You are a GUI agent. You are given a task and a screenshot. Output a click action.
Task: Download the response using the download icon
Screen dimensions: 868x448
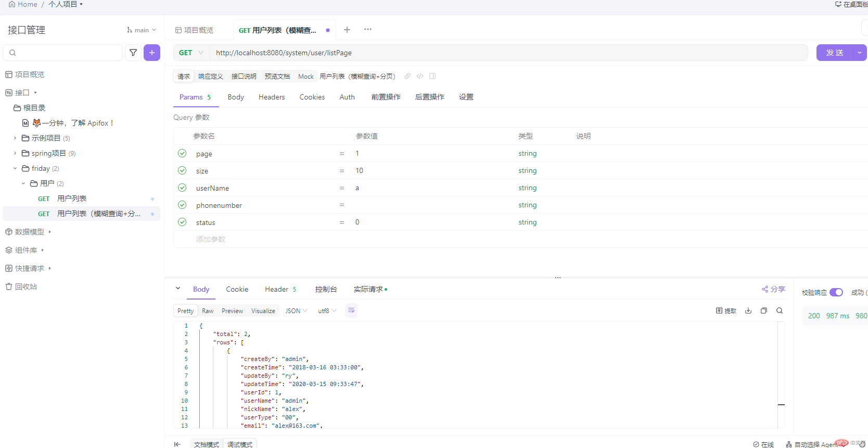pos(748,310)
